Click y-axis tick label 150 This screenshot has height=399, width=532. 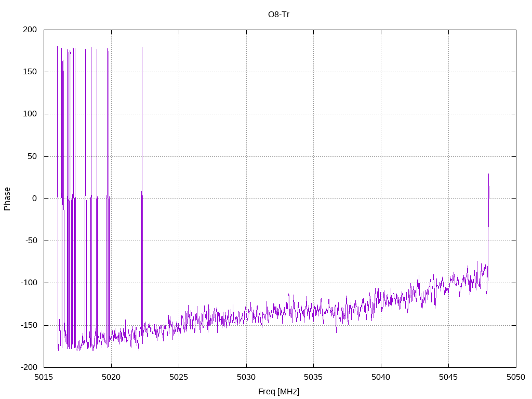pos(30,72)
